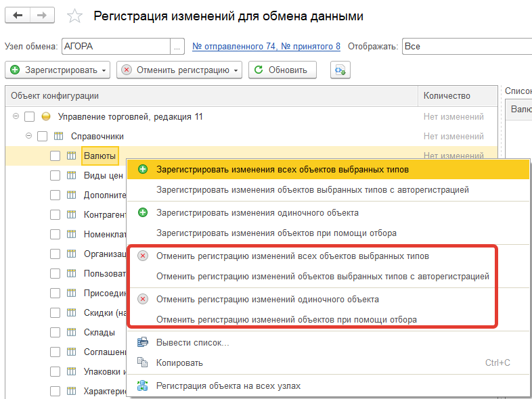532x399 pixels.
Task: Check the Валюты checkbox
Action: coord(56,156)
